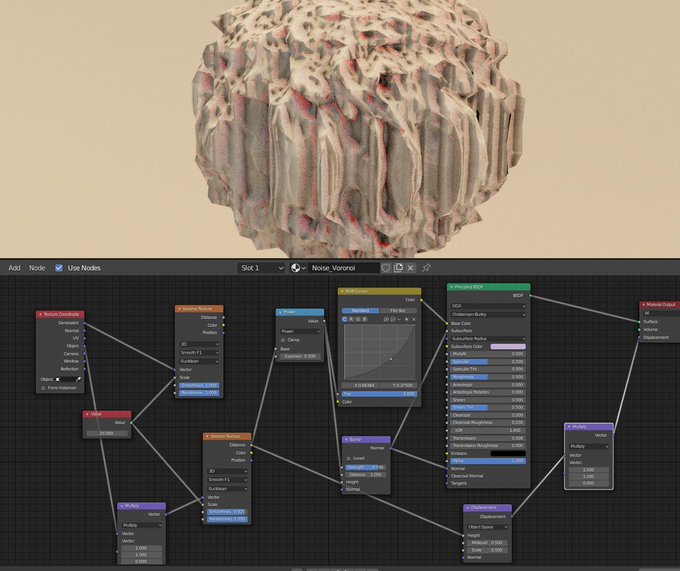
Task: Duplicate the Noise_Voronoi material with copy icon
Action: [398, 268]
